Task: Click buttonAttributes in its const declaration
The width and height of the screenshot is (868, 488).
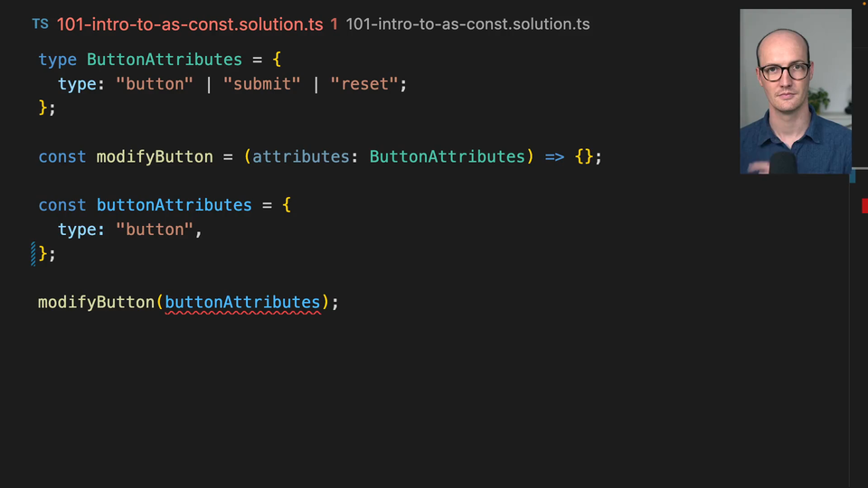Action: click(x=175, y=205)
